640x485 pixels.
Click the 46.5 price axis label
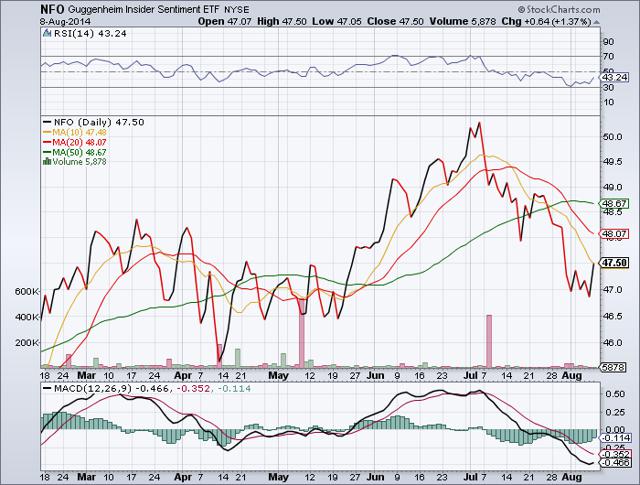(613, 316)
